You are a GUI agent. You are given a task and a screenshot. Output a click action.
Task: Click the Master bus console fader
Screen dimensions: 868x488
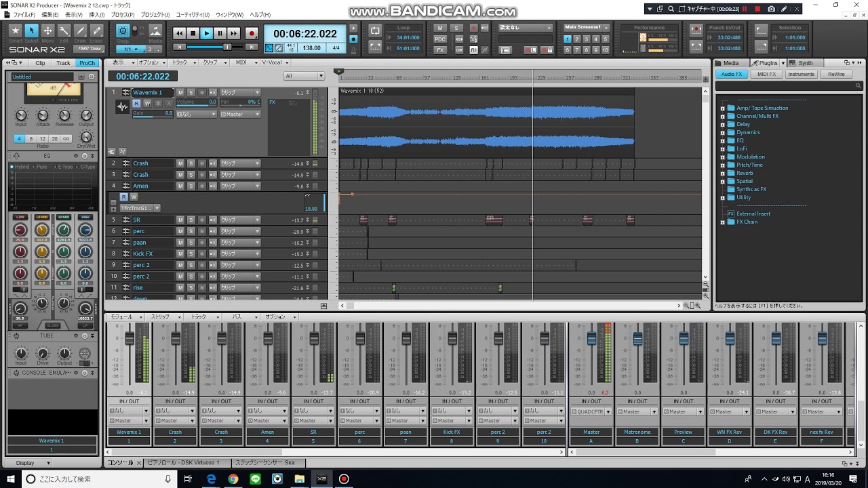click(591, 338)
